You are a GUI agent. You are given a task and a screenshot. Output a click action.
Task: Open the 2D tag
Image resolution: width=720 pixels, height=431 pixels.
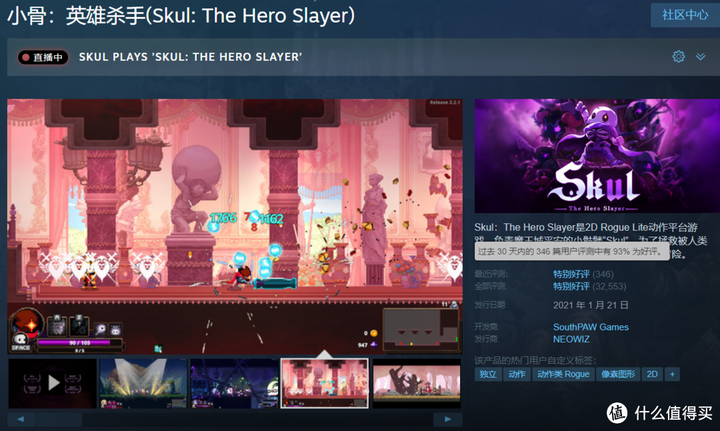point(652,374)
